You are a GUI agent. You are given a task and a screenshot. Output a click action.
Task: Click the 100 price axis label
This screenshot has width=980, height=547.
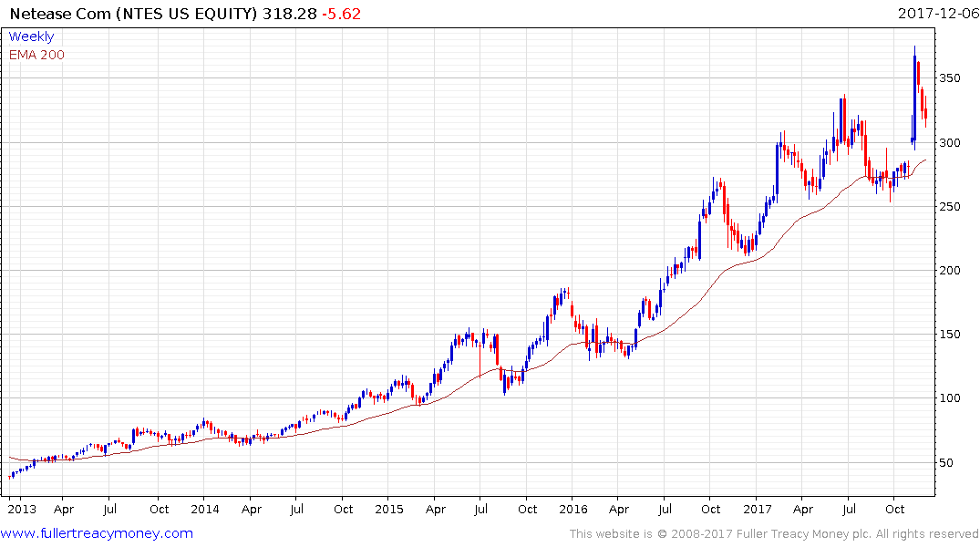click(x=949, y=398)
